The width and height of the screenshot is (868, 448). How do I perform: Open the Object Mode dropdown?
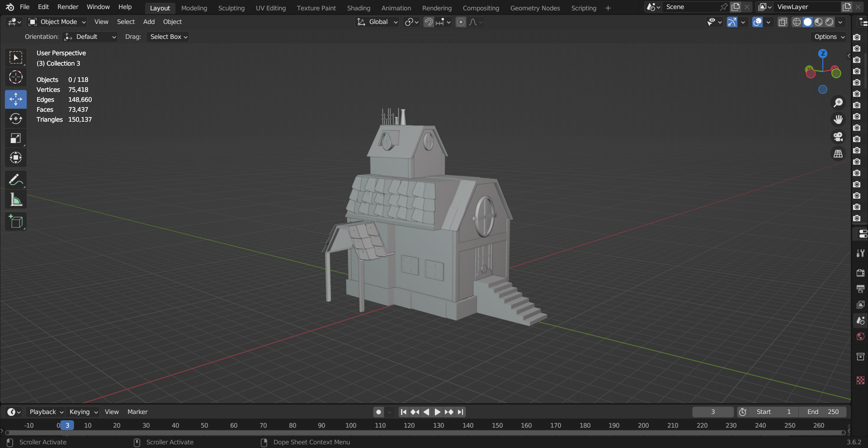pyautogui.click(x=57, y=22)
